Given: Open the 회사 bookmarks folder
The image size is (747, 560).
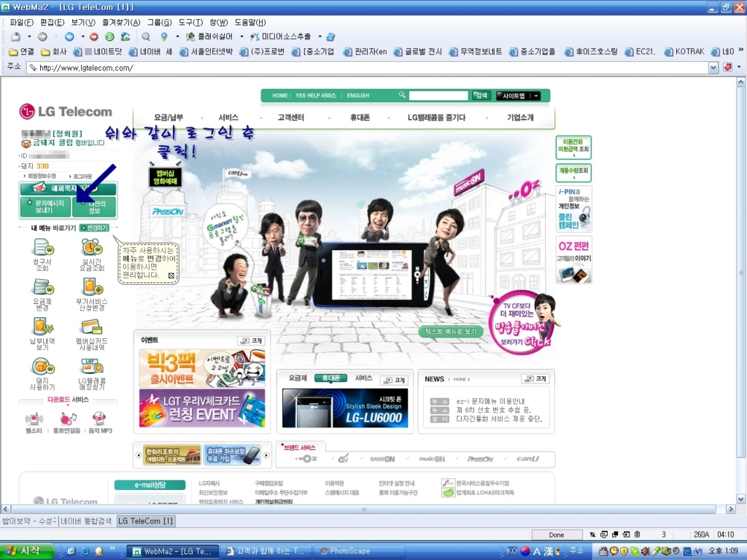Looking at the screenshot, I should 53,52.
